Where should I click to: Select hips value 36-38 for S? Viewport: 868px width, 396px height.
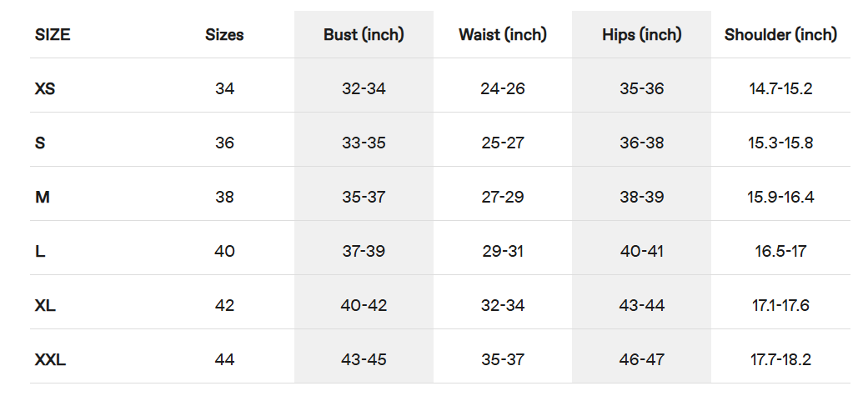pos(641,143)
